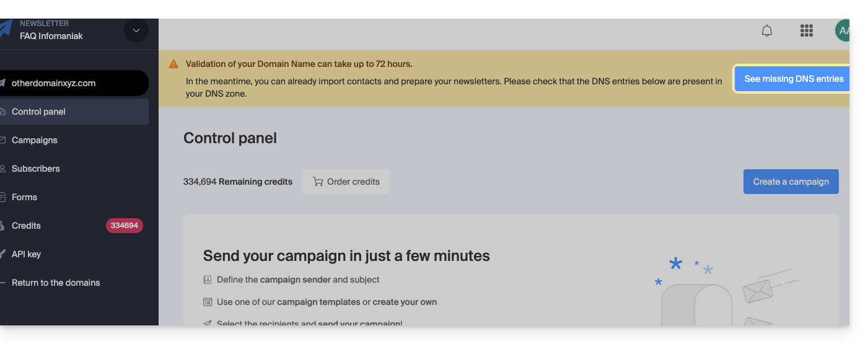Click the campaign sender contact icon
The height and width of the screenshot is (344, 868).
[208, 280]
